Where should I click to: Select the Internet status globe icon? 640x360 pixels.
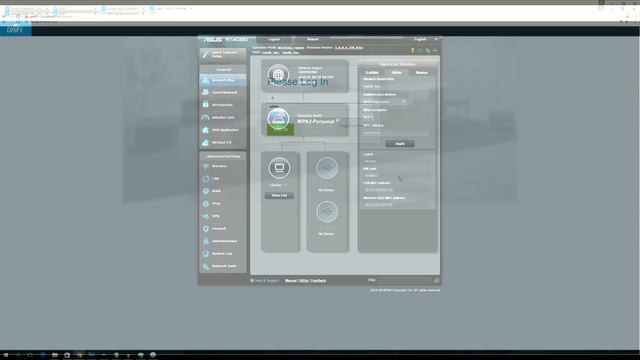pyautogui.click(x=278, y=75)
